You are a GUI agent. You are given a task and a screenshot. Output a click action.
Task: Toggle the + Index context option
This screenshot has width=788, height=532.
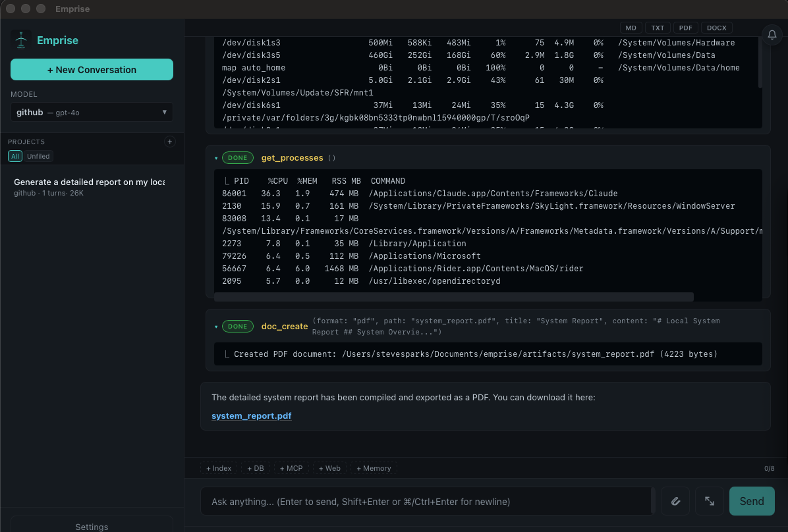tap(219, 468)
